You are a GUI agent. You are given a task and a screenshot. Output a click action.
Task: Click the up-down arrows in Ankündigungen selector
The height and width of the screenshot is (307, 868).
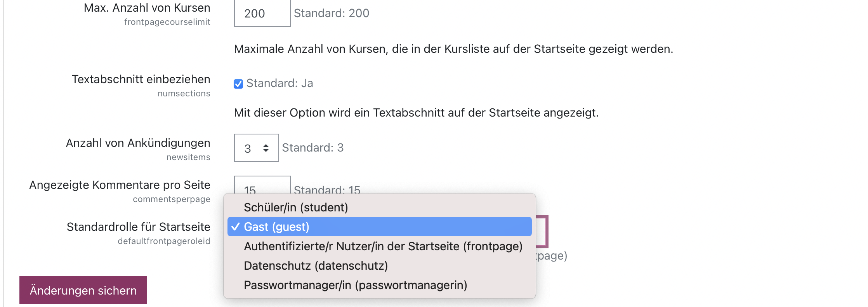click(x=266, y=148)
